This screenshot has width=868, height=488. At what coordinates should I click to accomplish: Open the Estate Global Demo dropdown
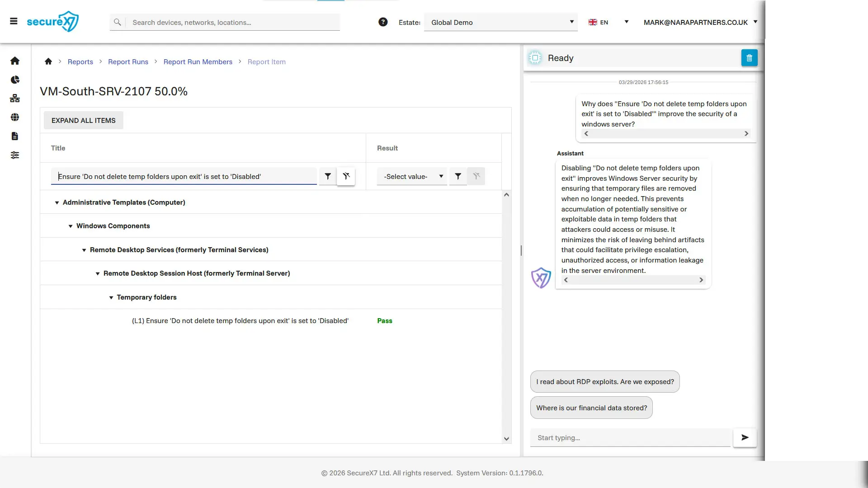[x=501, y=22]
